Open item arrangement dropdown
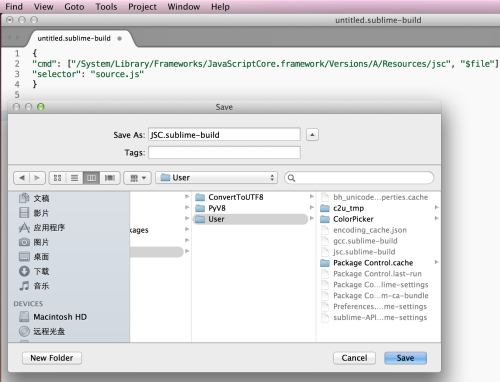The width and height of the screenshot is (500, 382). (x=138, y=178)
